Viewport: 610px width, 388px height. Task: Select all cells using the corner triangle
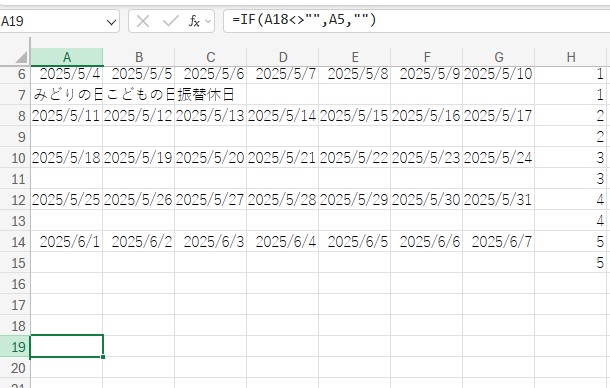pos(21,58)
